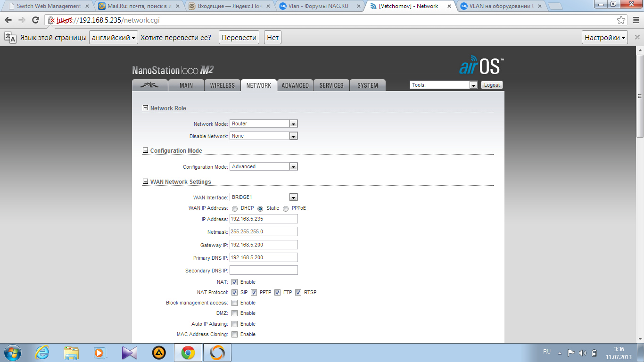Close the VLAN на оборудовании tab
Screen dimensions: 644x362
539,6
